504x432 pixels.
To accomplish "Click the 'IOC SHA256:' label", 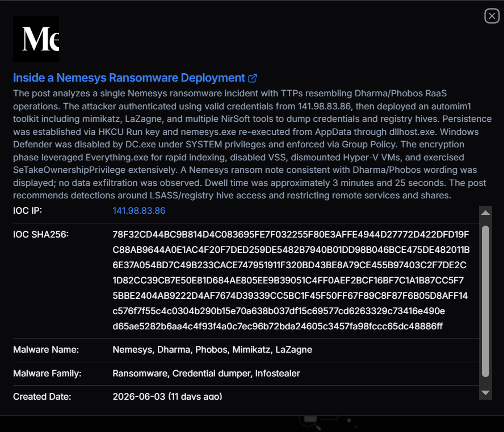I will click(x=41, y=235).
